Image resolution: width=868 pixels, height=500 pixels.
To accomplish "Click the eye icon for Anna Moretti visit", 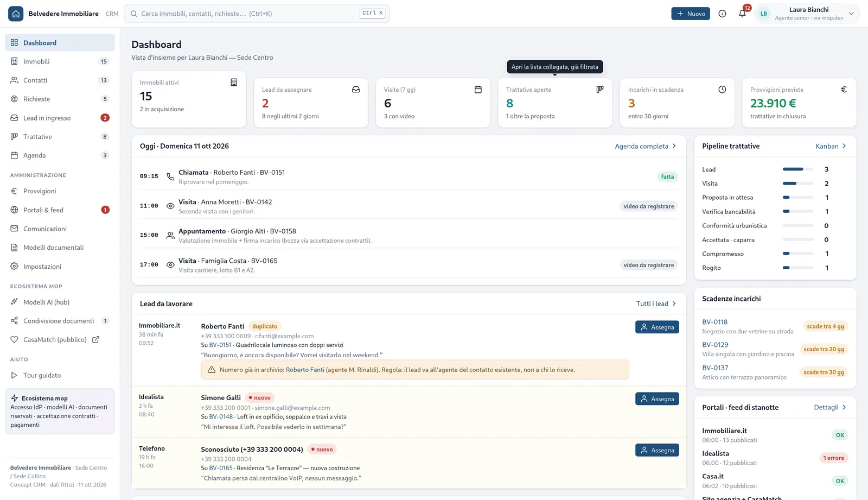I will 170,206.
